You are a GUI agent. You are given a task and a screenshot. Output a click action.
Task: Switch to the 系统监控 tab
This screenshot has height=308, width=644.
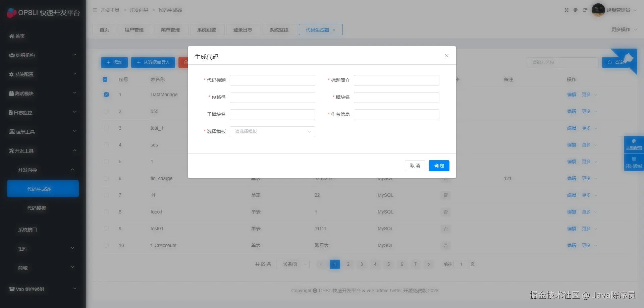coord(279,30)
